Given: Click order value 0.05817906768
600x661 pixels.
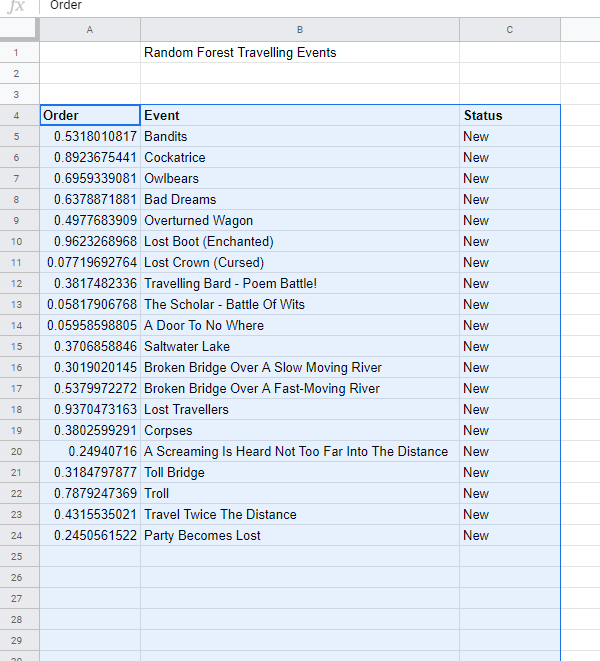Looking at the screenshot, I should coord(90,304).
